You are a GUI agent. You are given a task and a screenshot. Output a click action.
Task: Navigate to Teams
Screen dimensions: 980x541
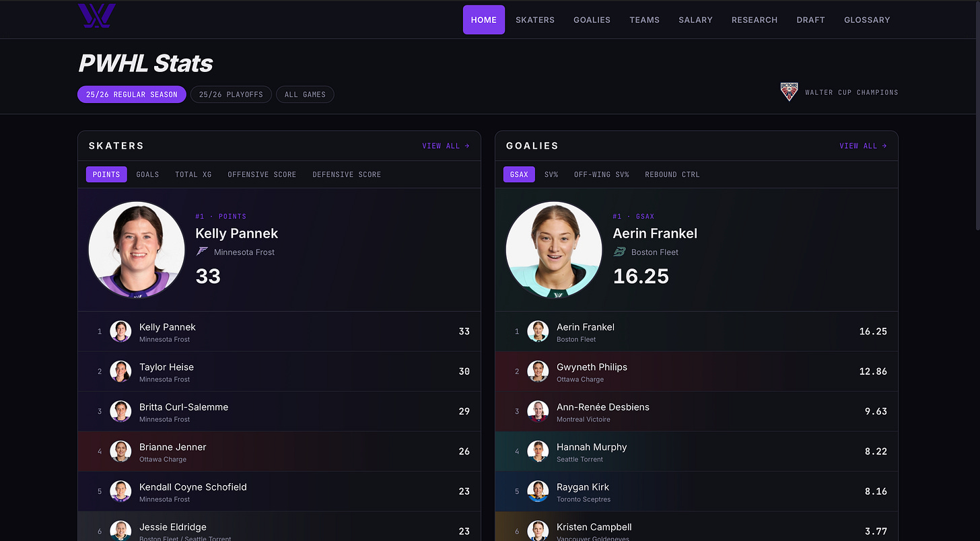click(x=645, y=20)
